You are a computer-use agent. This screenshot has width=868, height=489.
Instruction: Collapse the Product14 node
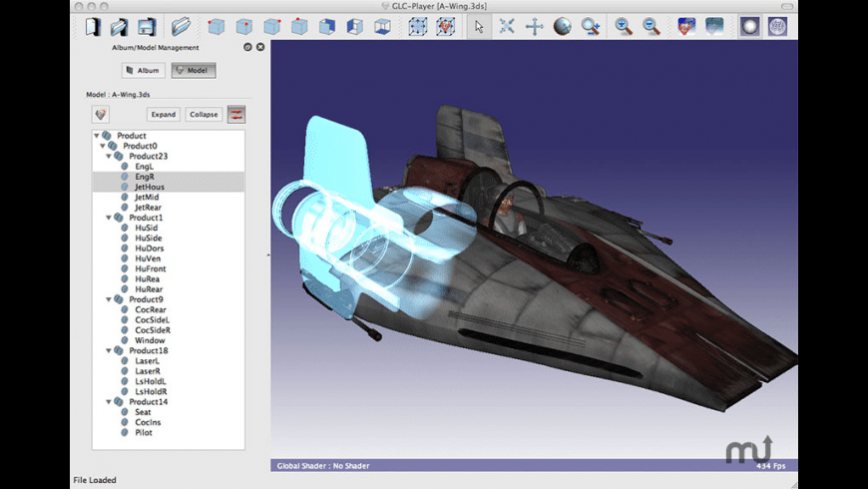(x=109, y=402)
